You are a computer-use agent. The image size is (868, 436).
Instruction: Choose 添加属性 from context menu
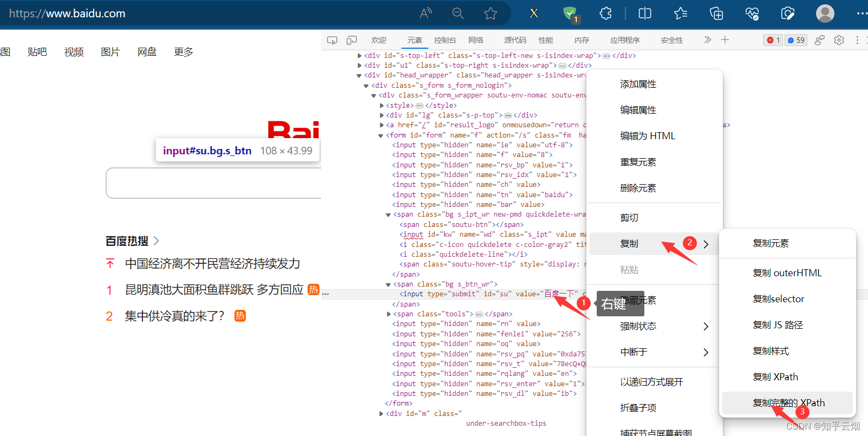tap(655, 84)
